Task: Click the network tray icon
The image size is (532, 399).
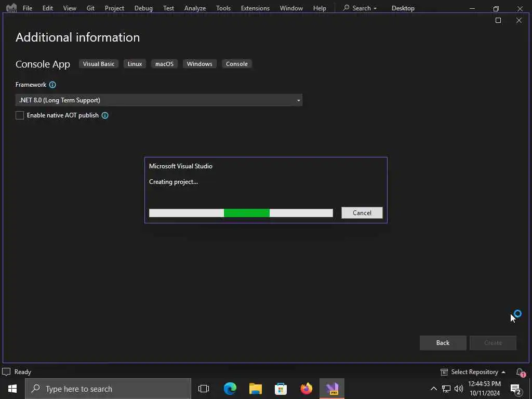Action: tap(446, 389)
